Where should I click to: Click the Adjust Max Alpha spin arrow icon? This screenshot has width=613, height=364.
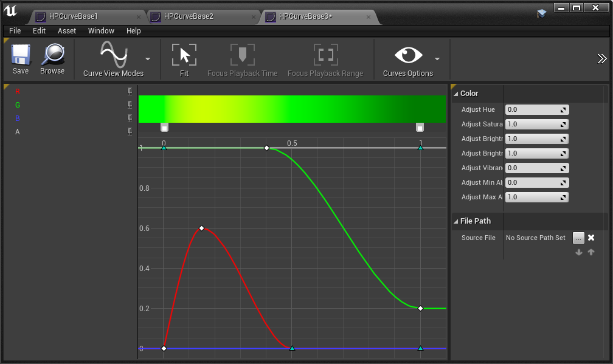563,197
